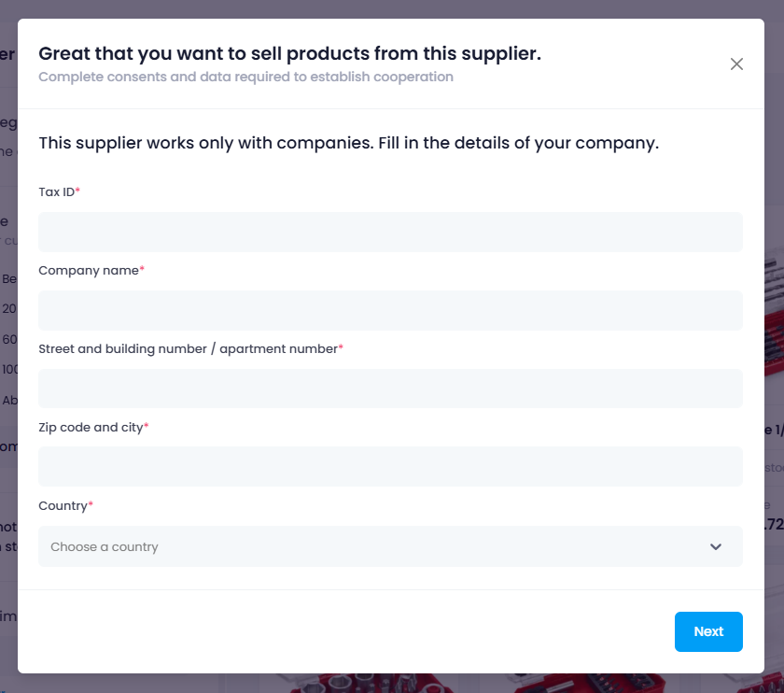Click the Street and building number field
The image size is (784, 693).
(390, 389)
